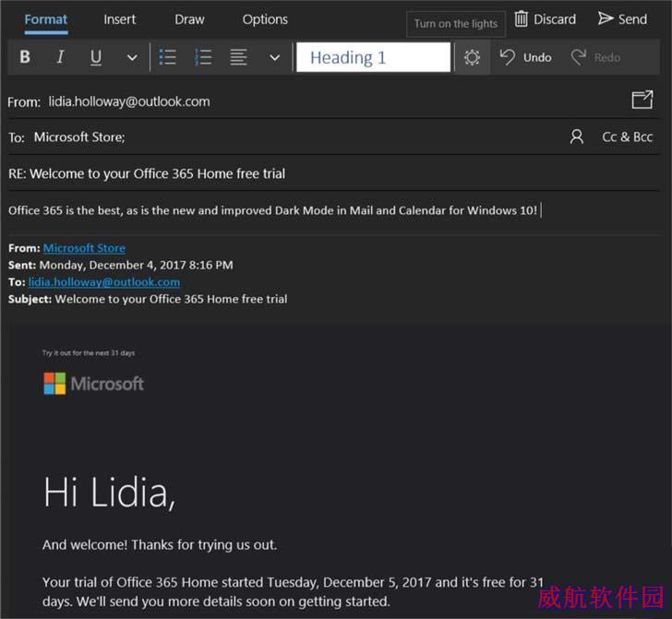Apply numbered list
The width and height of the screenshot is (672, 619).
pos(203,57)
